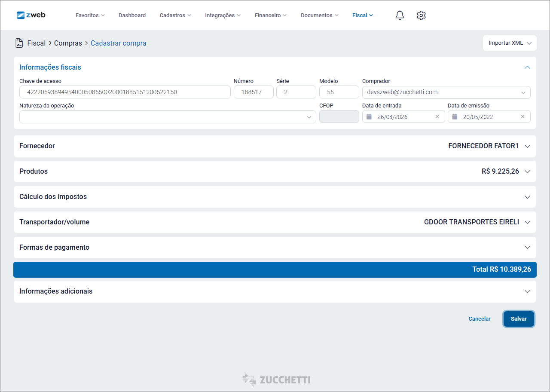The image size is (550, 392).
Task: Click the Fiscal document icon in breadcrumb
Action: point(19,43)
